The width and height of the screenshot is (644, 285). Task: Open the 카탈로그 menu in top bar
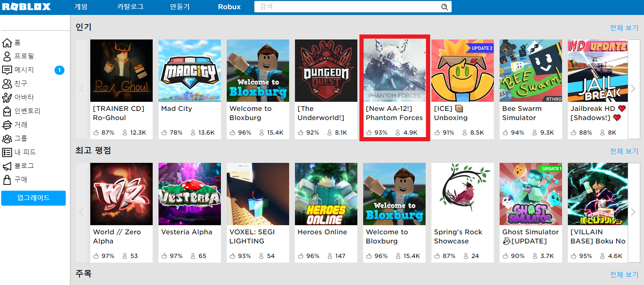click(x=130, y=7)
